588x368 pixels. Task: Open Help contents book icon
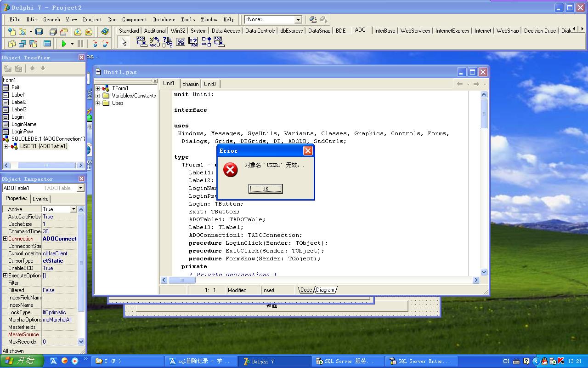pyautogui.click(x=105, y=32)
